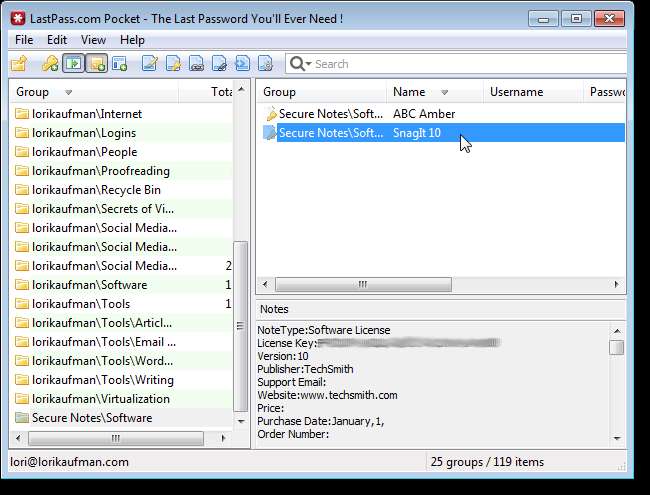Sort items by Name column header
The image size is (650, 495).
[x=434, y=92]
